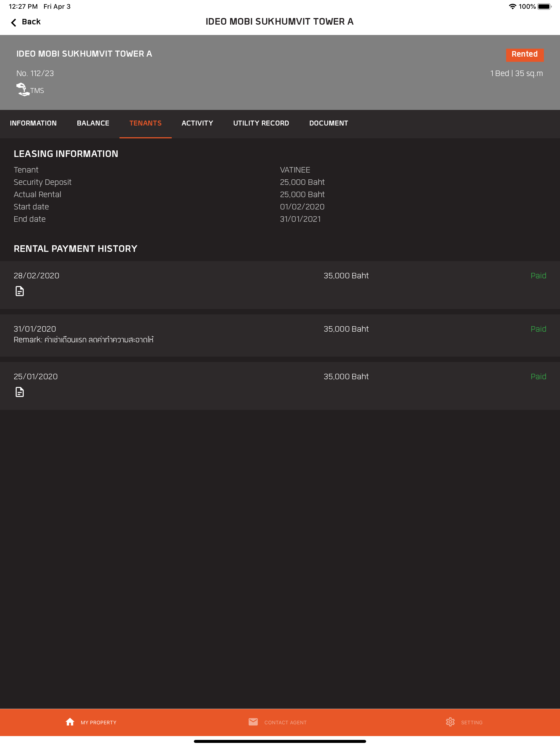The image size is (560, 747).
Task: Tap the 12:27 PM clock
Action: click(x=23, y=6)
